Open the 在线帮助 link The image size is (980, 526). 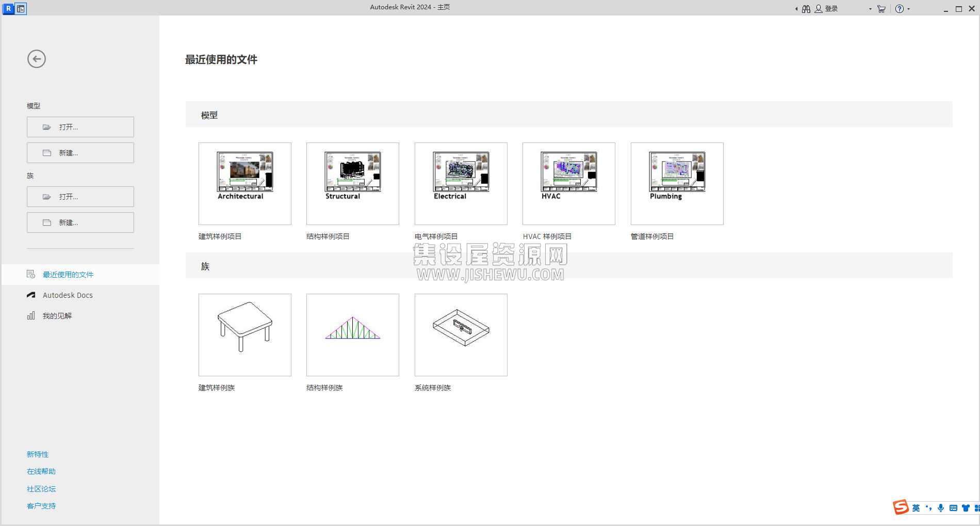[x=41, y=471]
